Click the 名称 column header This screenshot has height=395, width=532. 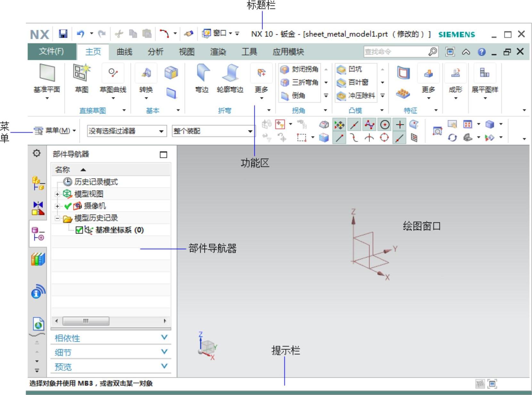[62, 170]
